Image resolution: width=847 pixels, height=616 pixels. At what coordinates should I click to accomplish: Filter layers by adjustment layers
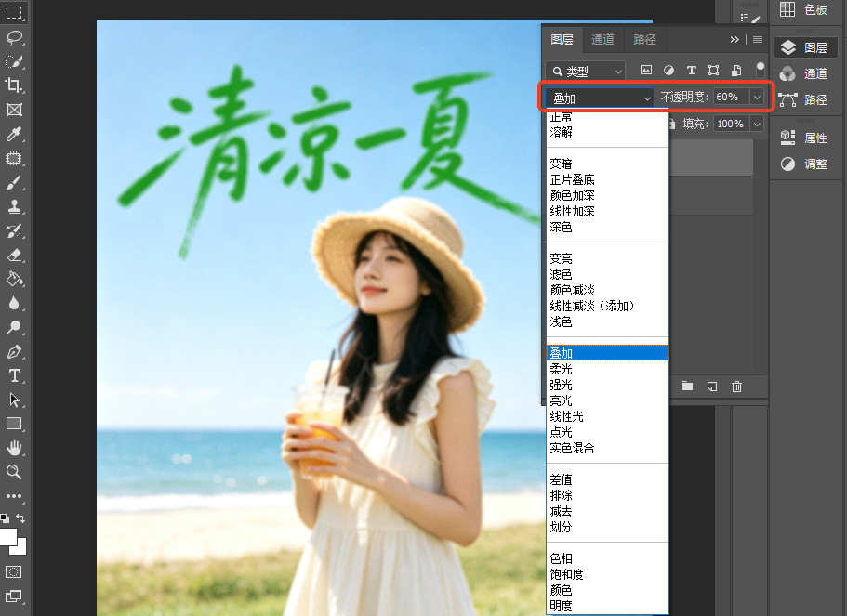click(x=668, y=71)
